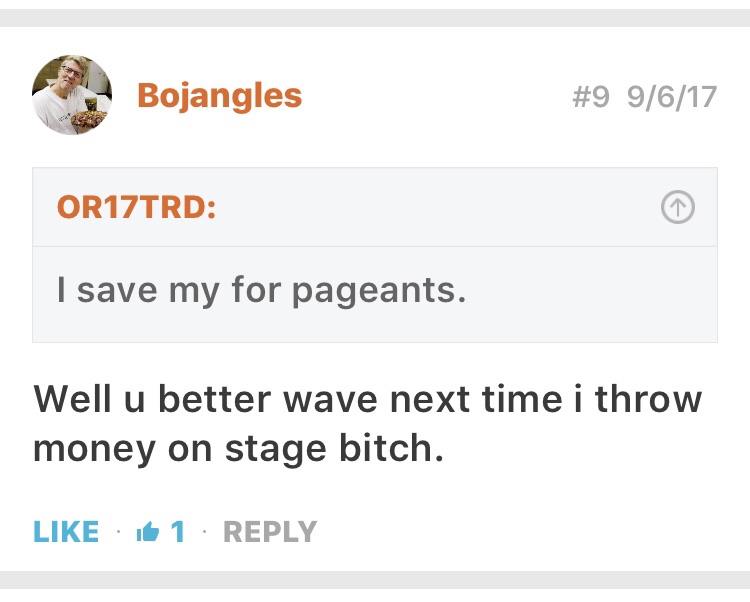Click the quote header bar beside OR17TRD
Viewport: 750px width, 602px height.
coord(375,207)
